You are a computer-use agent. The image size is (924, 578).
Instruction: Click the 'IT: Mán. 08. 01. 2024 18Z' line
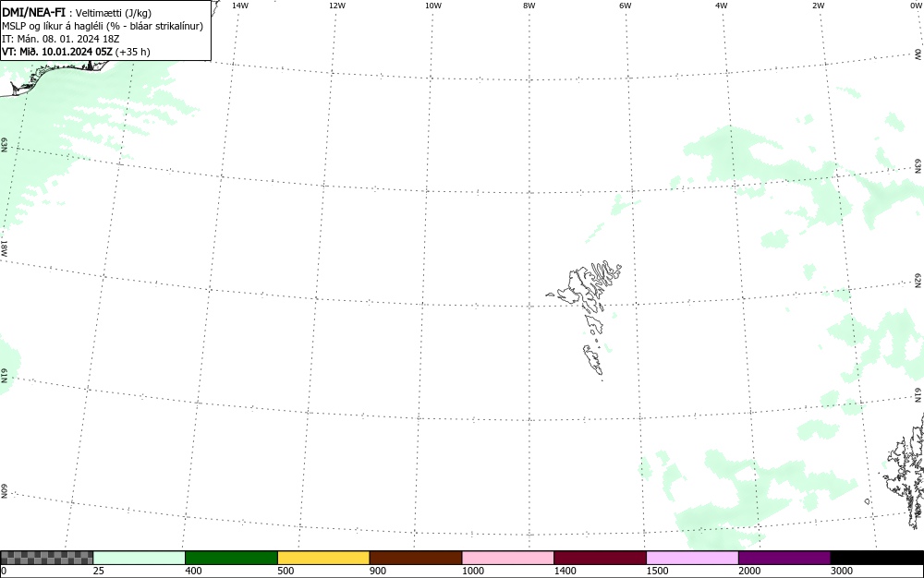(61, 39)
